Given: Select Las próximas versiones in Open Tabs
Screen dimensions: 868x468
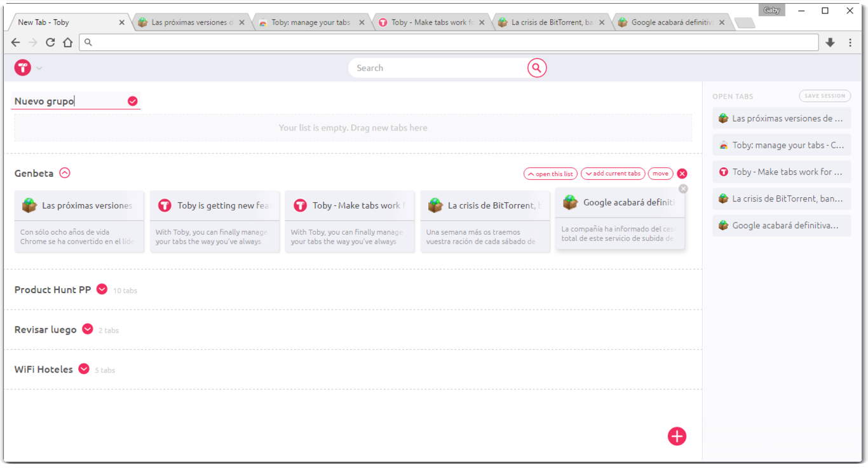Looking at the screenshot, I should point(782,118).
